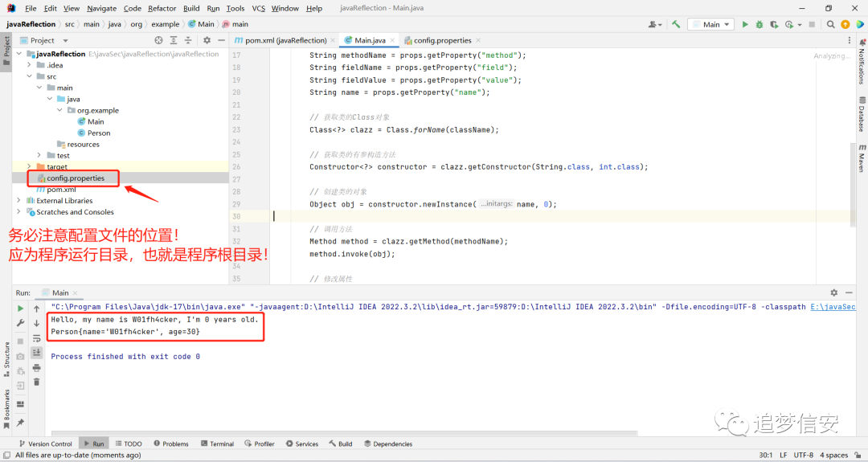The image size is (868, 462).
Task: Switch to config.properties editor tab
Action: (442, 40)
